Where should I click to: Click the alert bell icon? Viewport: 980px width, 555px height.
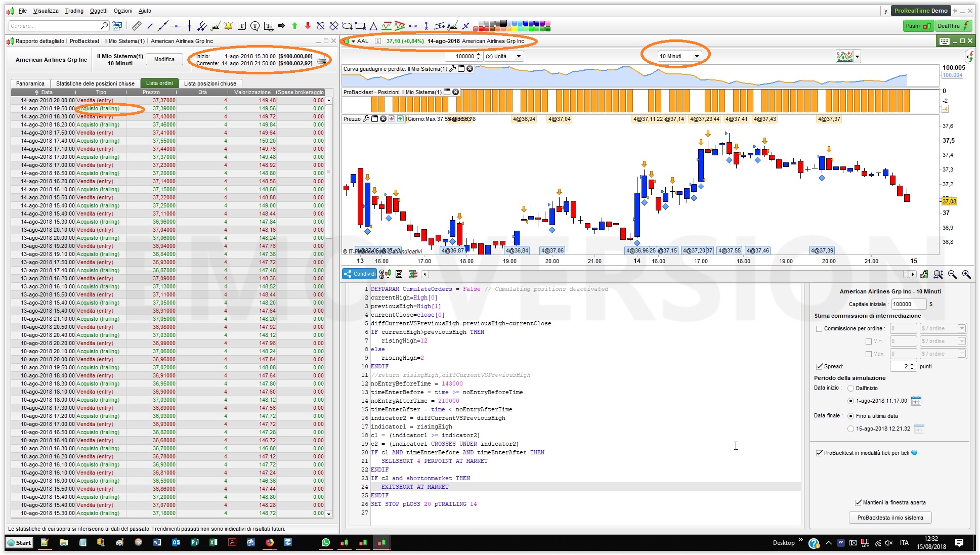(x=229, y=26)
